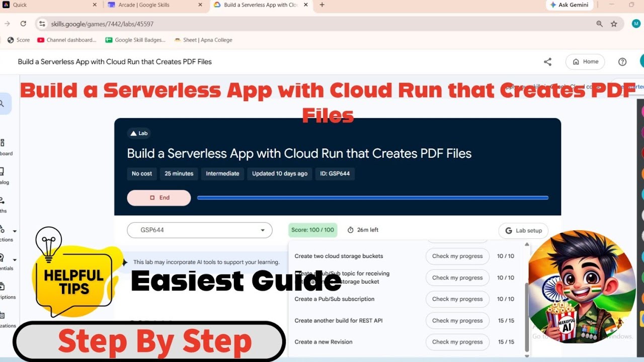Click the GSP644 dropdown arrow

coord(263,230)
